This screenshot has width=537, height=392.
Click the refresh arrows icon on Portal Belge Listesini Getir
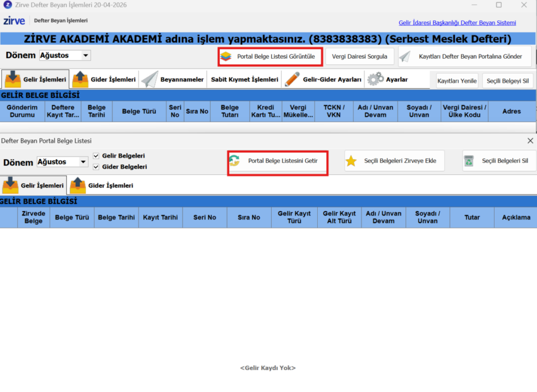coord(234,160)
